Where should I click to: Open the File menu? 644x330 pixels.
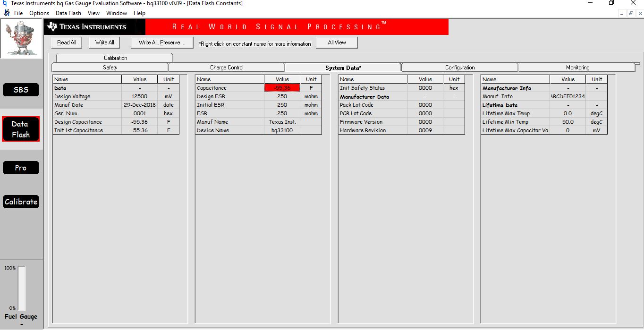click(x=18, y=13)
